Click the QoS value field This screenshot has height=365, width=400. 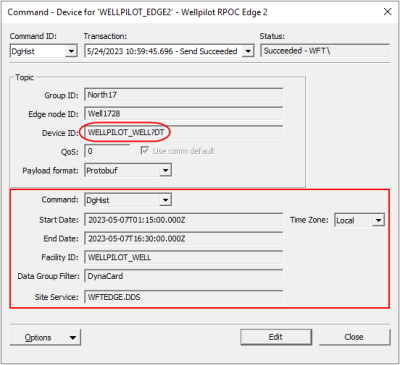107,151
